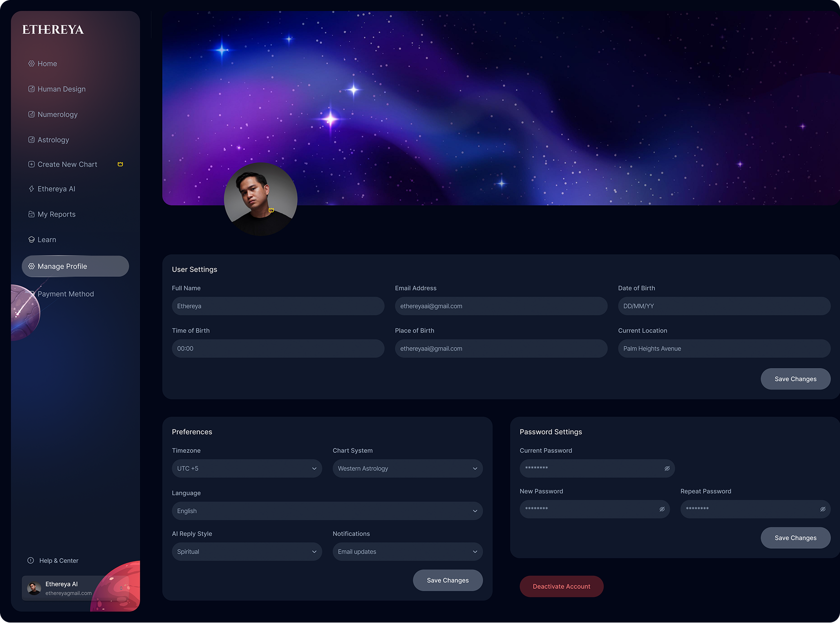Viewport: 840px width, 623px height.
Task: Select Create New Chart menu item
Action: [x=75, y=164]
